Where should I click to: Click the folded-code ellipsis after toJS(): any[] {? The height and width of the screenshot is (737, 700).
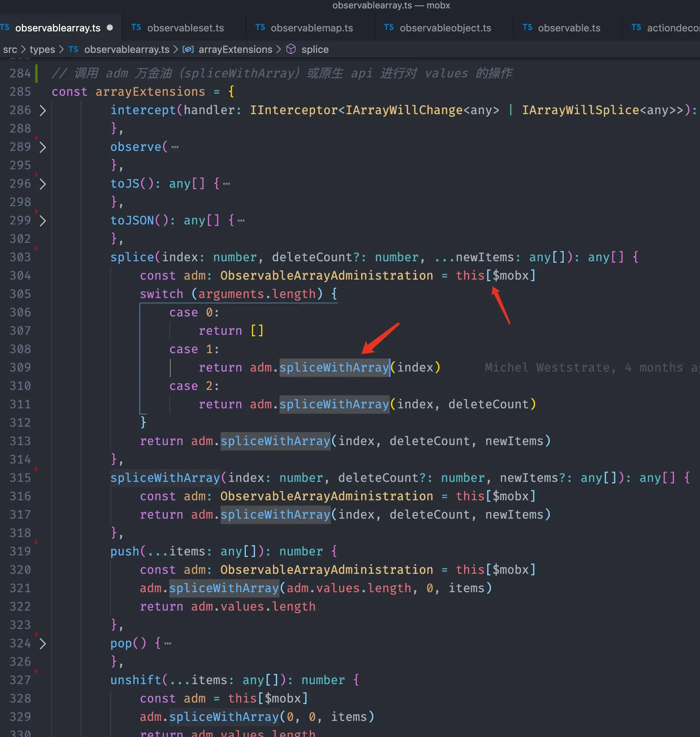pyautogui.click(x=226, y=184)
